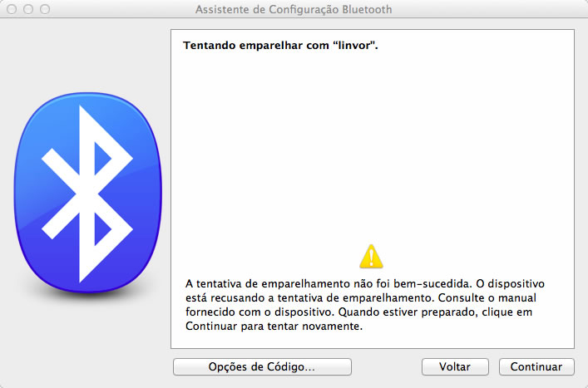The width and height of the screenshot is (588, 388).
Task: Click the Continuar button
Action: [x=536, y=366]
